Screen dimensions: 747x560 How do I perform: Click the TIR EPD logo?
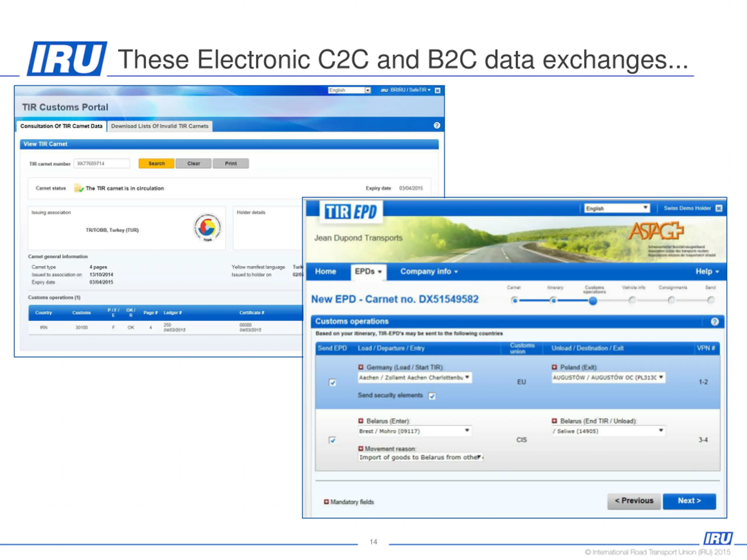(351, 212)
